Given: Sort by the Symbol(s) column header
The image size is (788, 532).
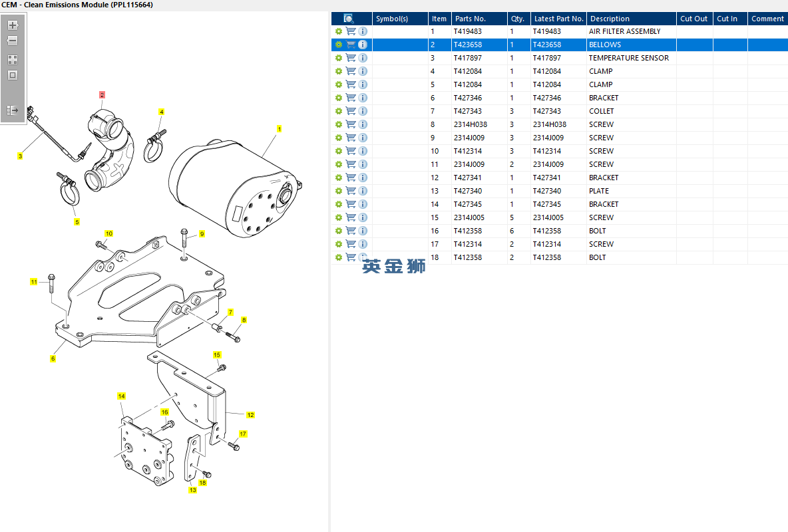Looking at the screenshot, I should [400, 19].
